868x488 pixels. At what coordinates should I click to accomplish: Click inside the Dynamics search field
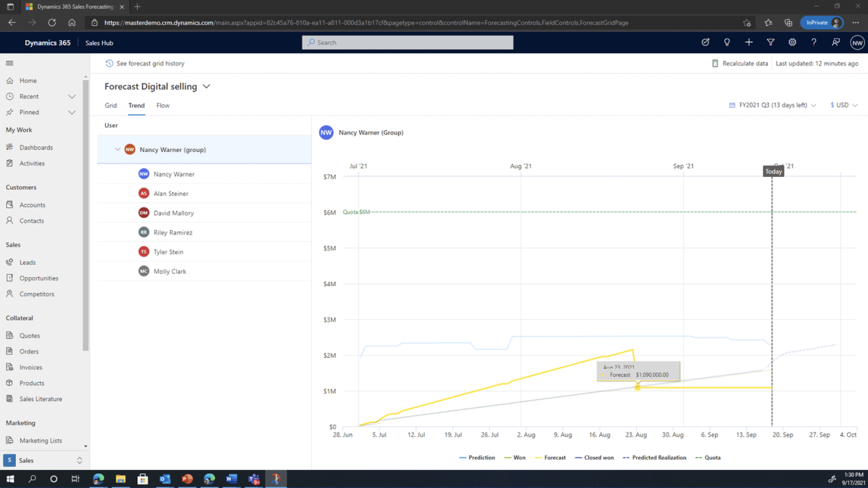pyautogui.click(x=407, y=42)
